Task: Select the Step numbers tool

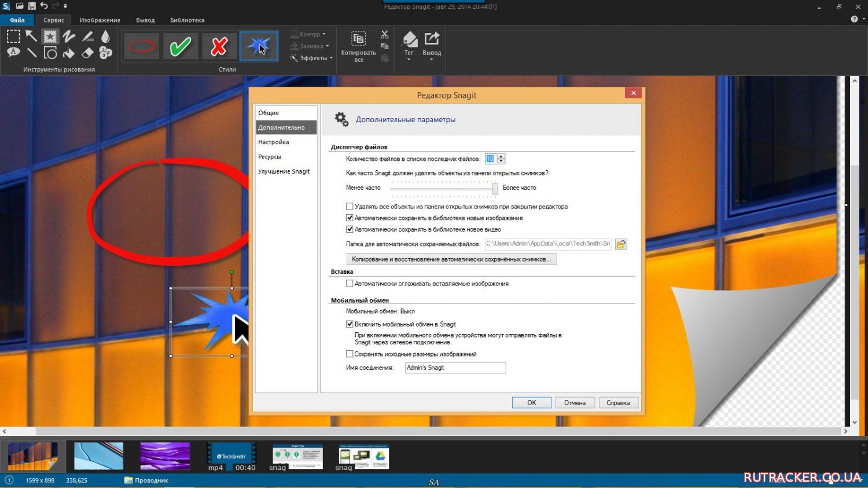Action: point(105,53)
